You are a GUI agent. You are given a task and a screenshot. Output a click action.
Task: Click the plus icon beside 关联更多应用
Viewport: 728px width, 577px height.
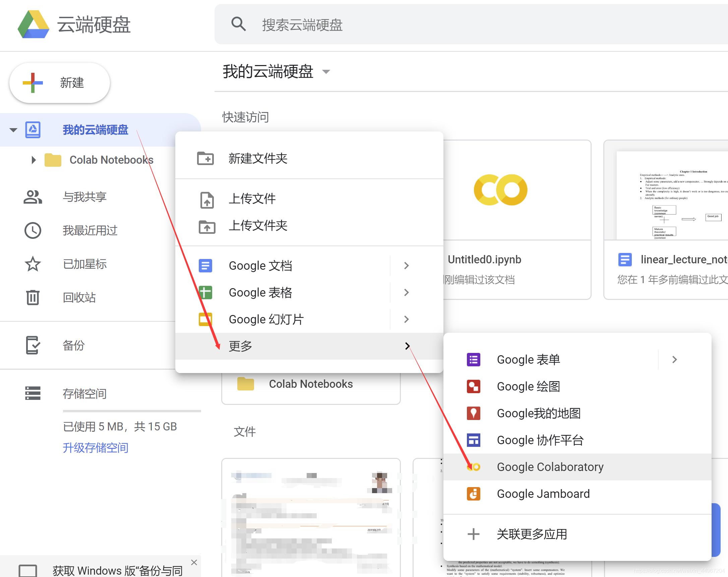474,534
